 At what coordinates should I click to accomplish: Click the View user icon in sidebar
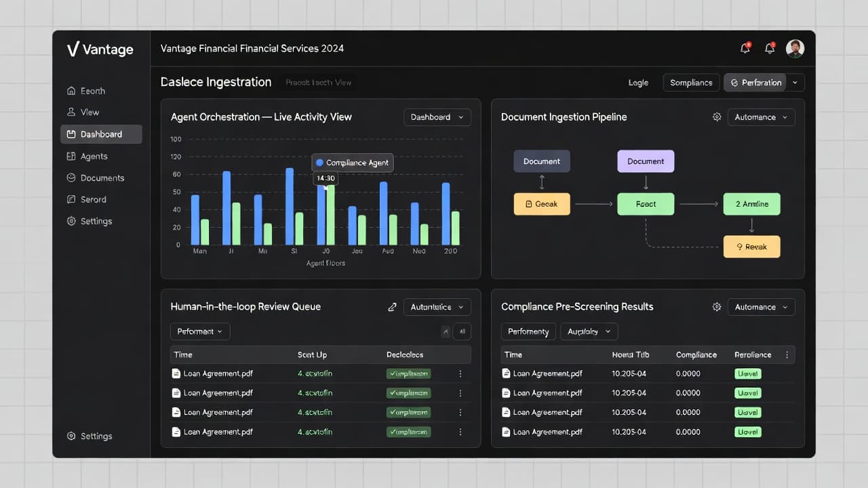[x=72, y=112]
